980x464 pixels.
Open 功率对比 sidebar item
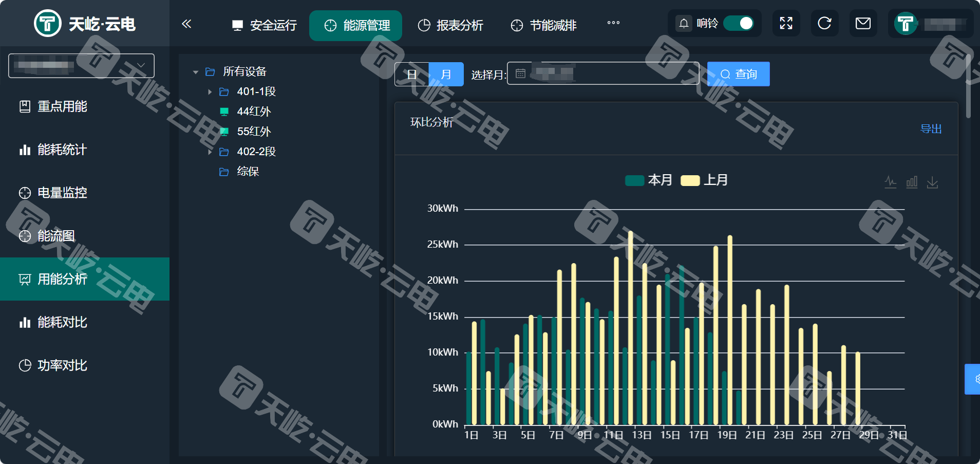tap(85, 365)
